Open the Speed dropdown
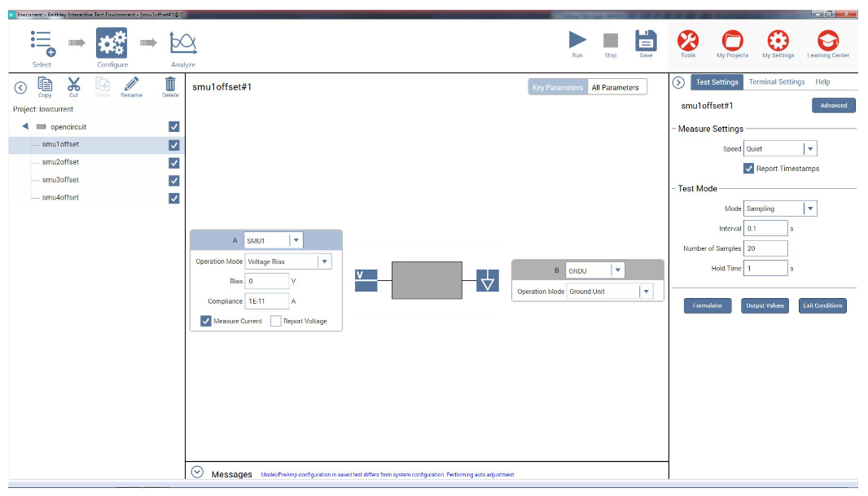This screenshot has width=868, height=496. coord(809,149)
